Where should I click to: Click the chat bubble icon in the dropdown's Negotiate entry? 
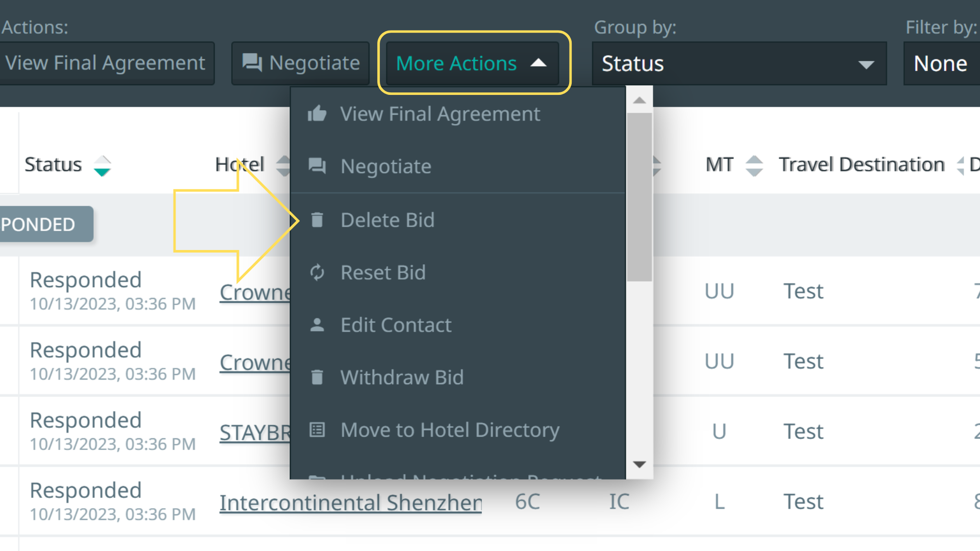click(317, 166)
